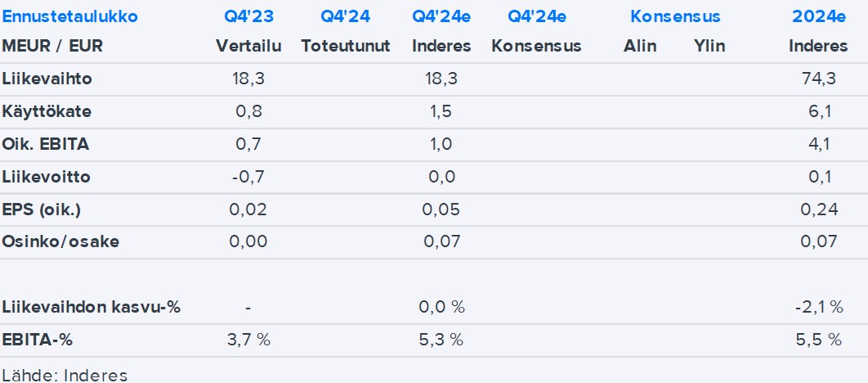868x383 pixels.
Task: Click the Q4'24 Toteutunut column header
Action: 345,16
